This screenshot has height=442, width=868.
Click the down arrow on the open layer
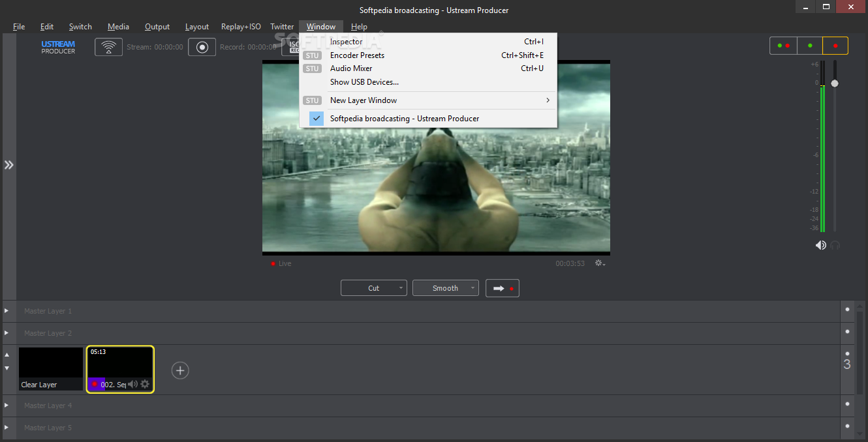[x=7, y=368]
